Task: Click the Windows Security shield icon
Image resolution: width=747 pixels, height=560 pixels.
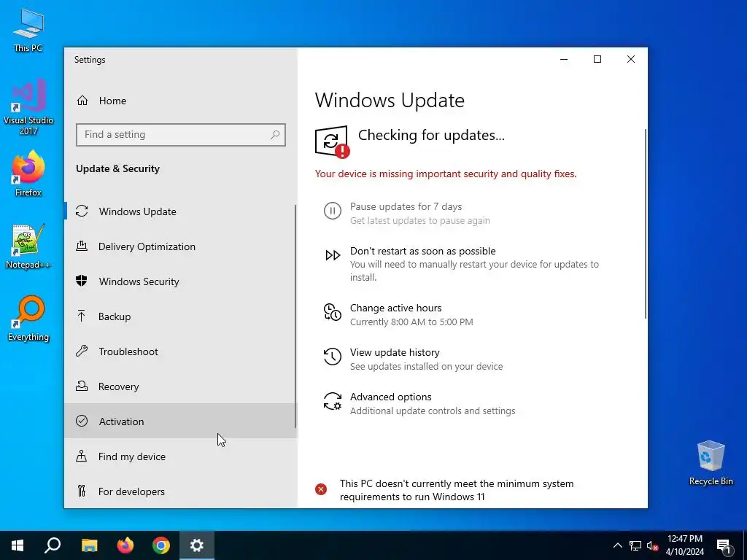Action: (x=82, y=281)
